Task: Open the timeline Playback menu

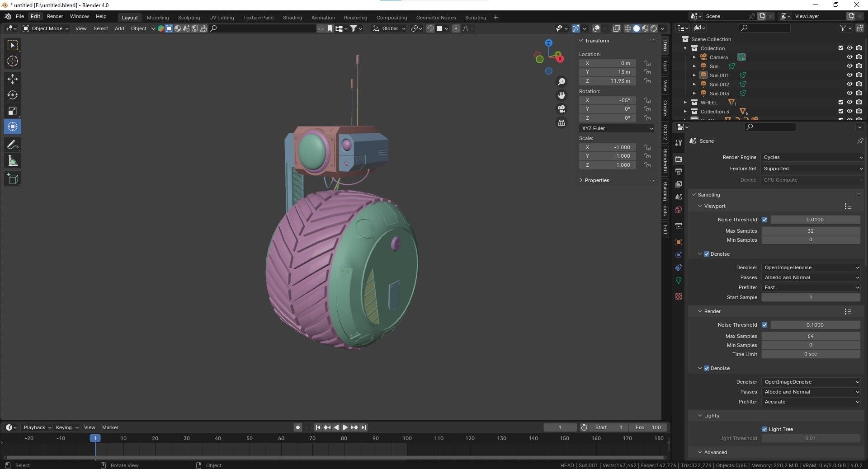Action: 37,427
